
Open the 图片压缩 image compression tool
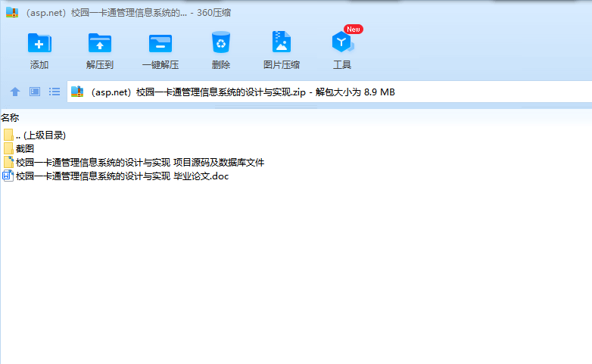coord(282,42)
